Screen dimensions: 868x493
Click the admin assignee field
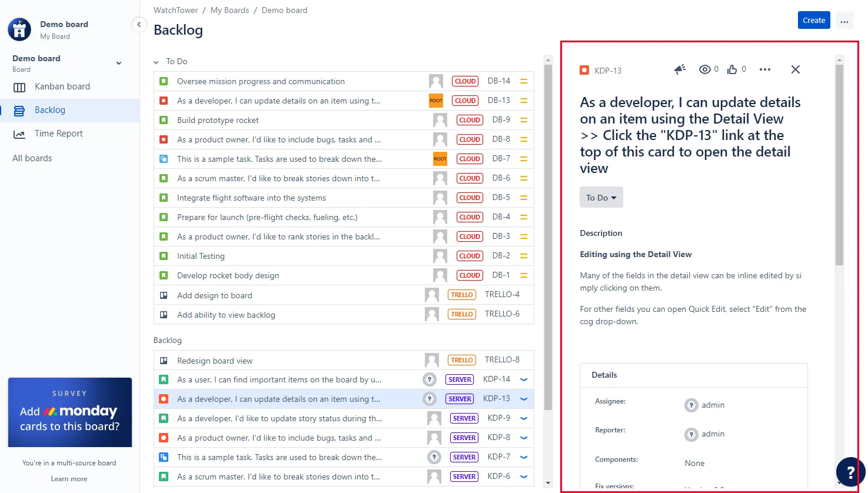point(704,405)
